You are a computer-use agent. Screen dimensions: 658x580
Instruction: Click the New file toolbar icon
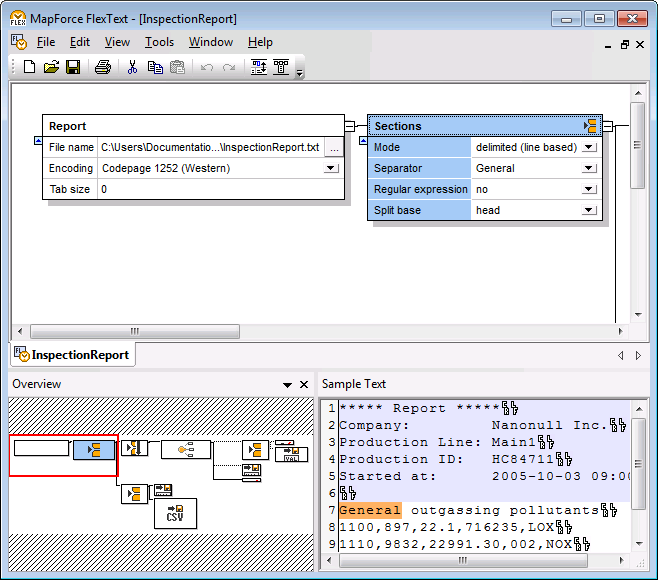click(29, 67)
